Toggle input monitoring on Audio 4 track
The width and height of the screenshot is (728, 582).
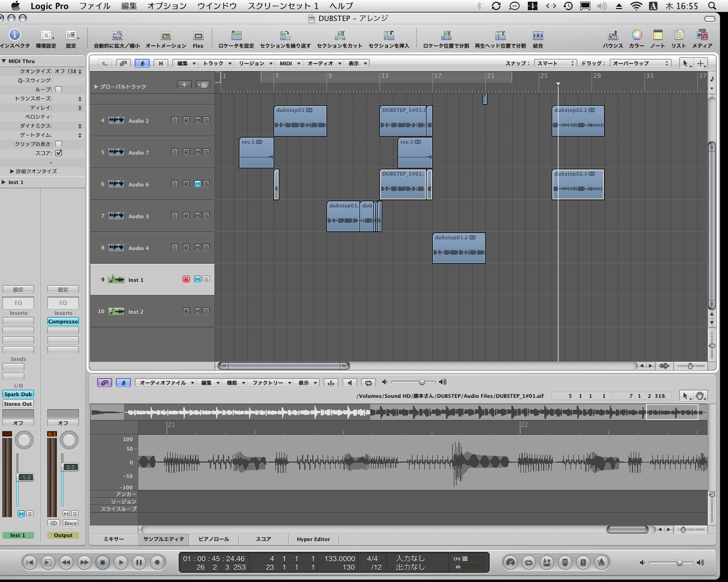coord(175,247)
